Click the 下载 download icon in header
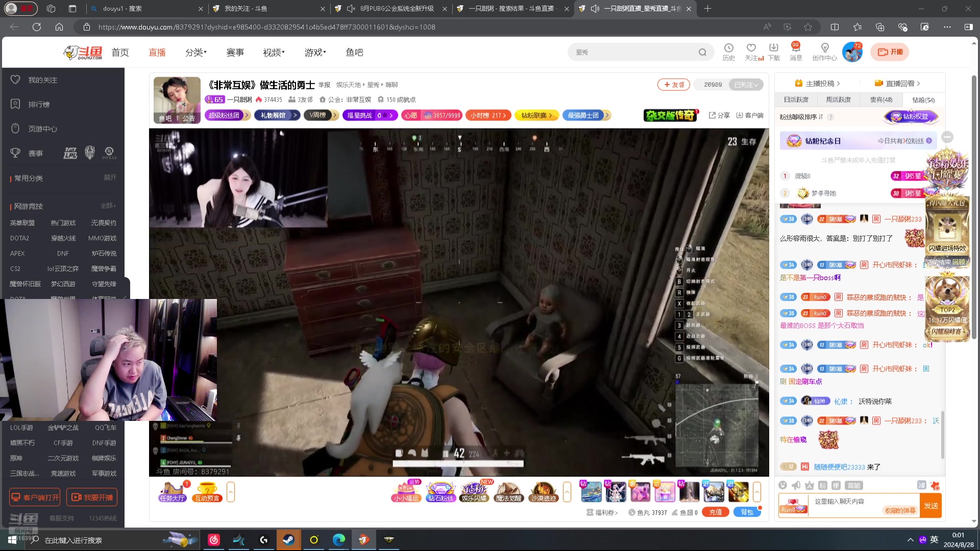 coord(774,48)
